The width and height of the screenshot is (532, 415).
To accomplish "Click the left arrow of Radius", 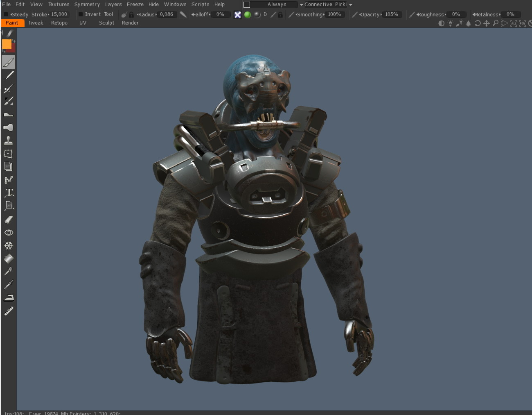I will [x=138, y=15].
